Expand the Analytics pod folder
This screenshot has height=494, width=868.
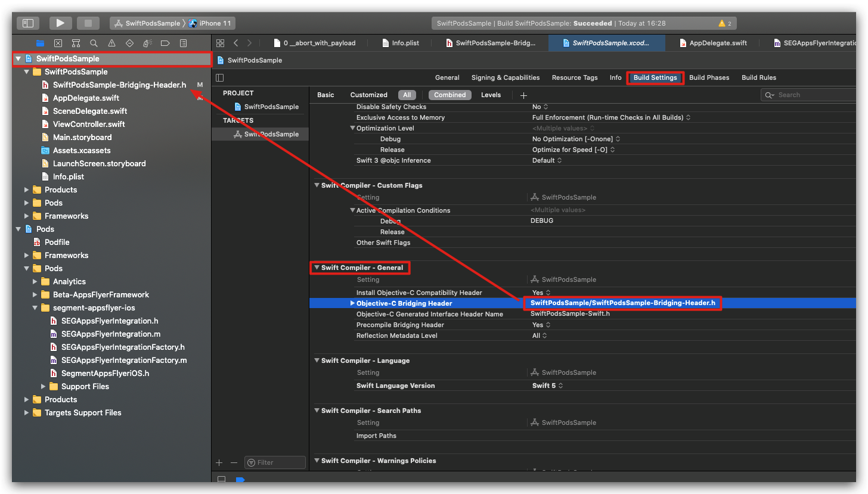point(35,281)
